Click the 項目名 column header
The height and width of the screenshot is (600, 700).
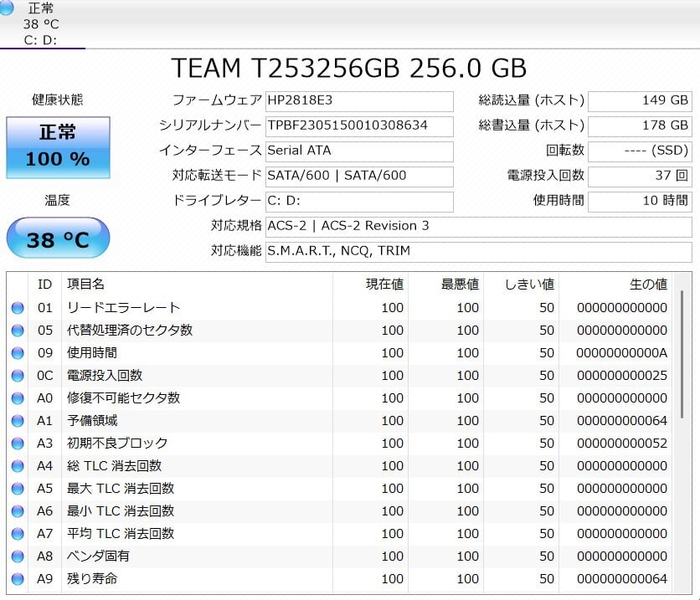86,285
